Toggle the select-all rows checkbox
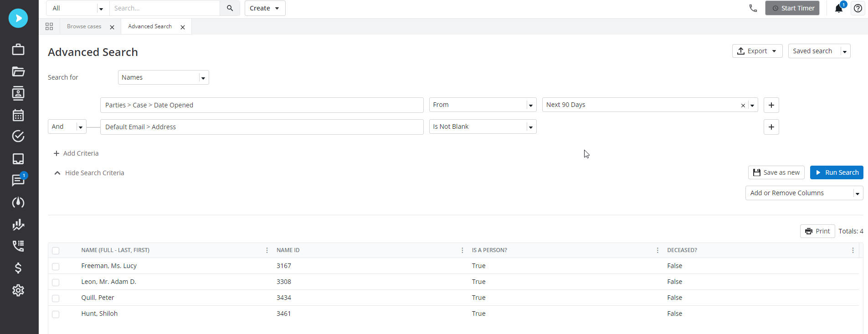Image resolution: width=868 pixels, height=334 pixels. (56, 251)
